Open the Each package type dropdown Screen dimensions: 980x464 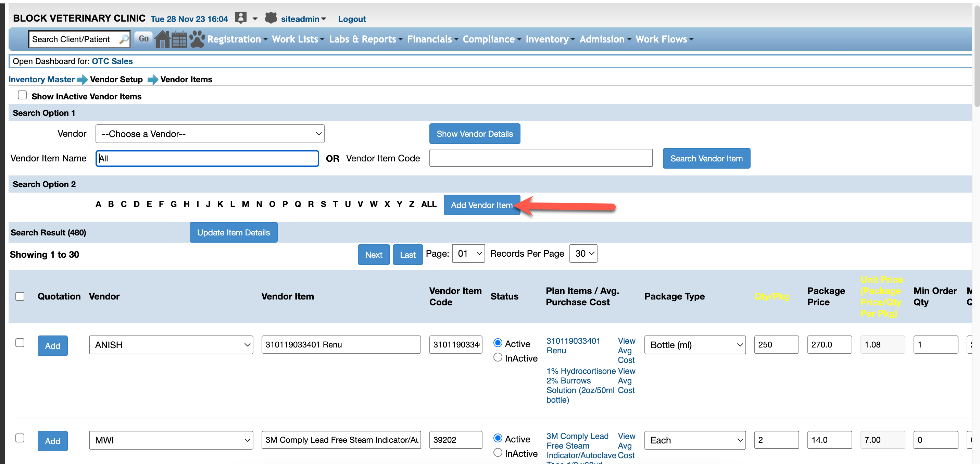click(695, 440)
